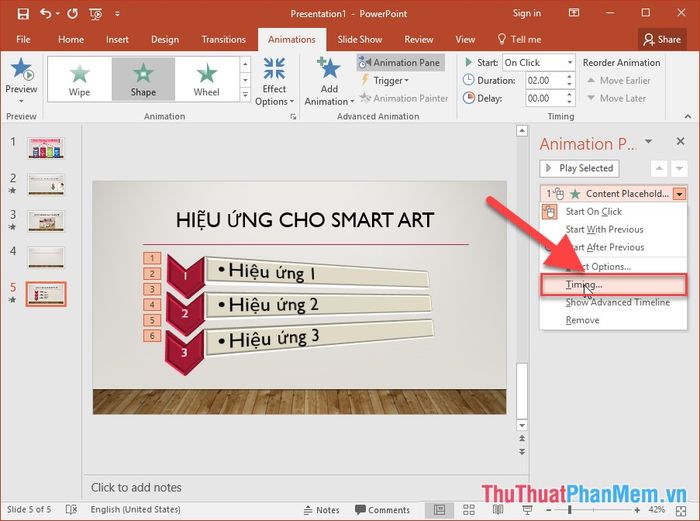Switch to the Design tab

(165, 39)
